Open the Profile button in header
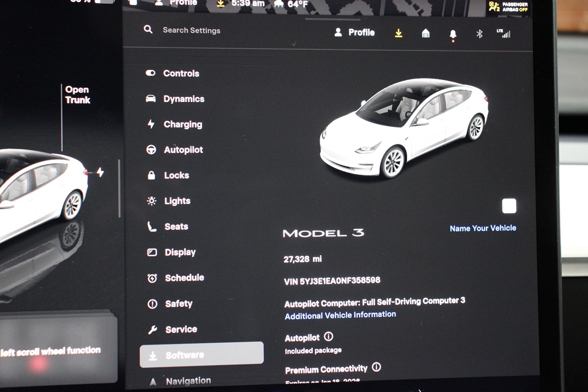This screenshot has width=588, height=392. [x=354, y=33]
